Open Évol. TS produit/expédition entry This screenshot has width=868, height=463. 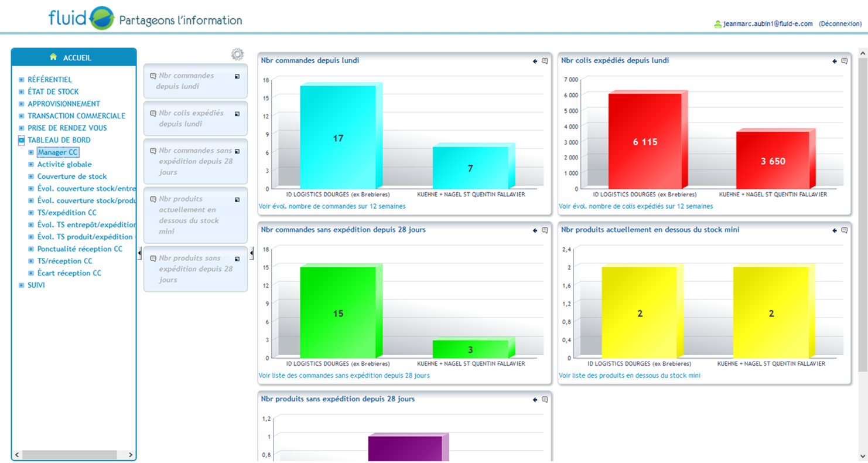click(85, 237)
